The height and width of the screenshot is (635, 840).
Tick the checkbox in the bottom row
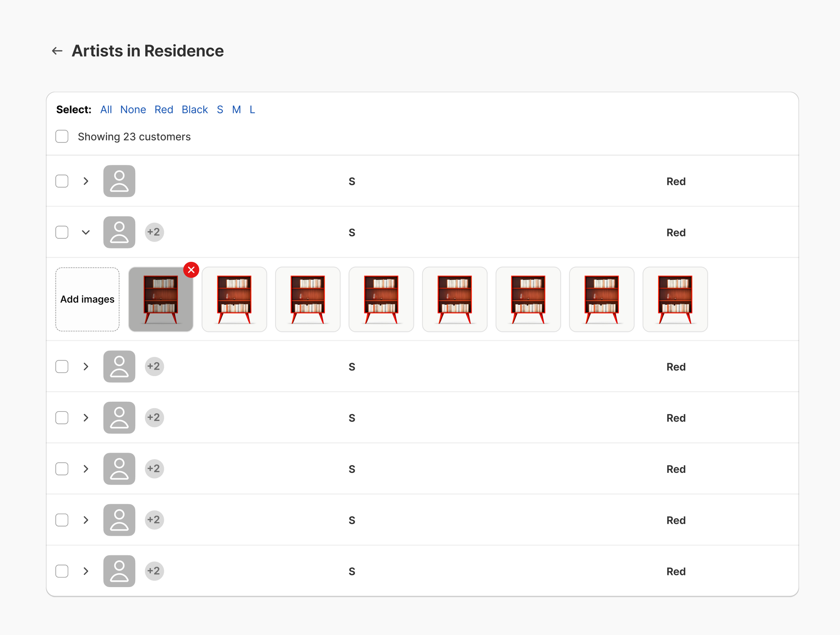coord(62,571)
